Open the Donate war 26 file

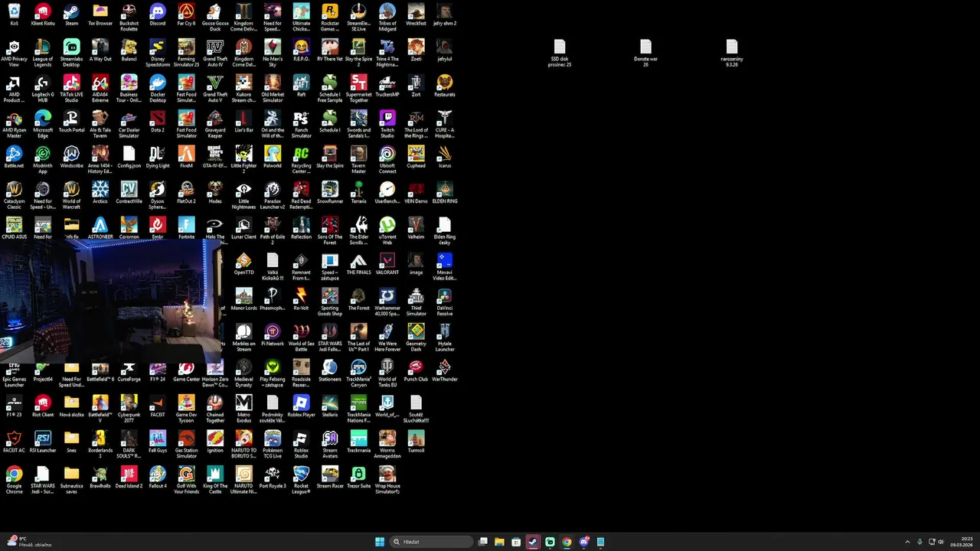[645, 54]
